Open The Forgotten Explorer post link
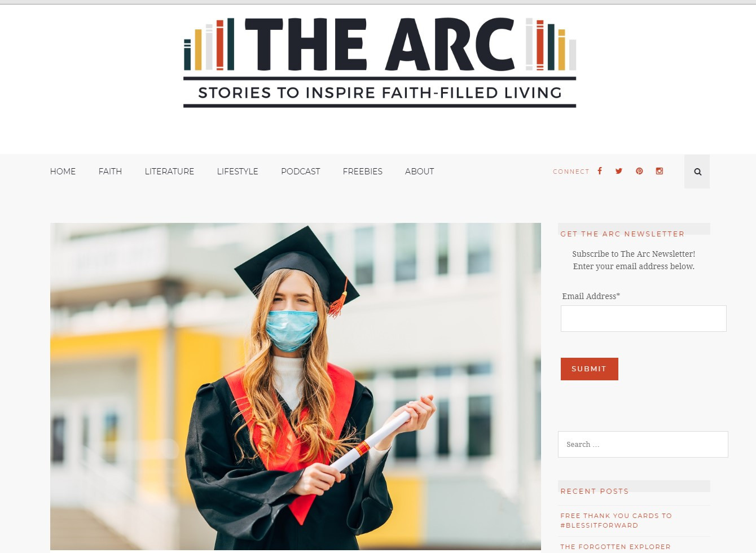This screenshot has height=553, width=756. [616, 546]
